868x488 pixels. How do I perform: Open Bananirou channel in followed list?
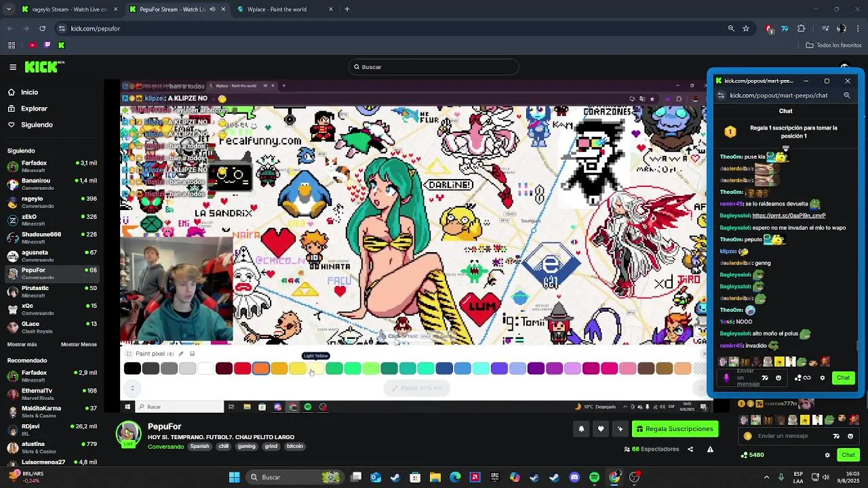coord(52,184)
